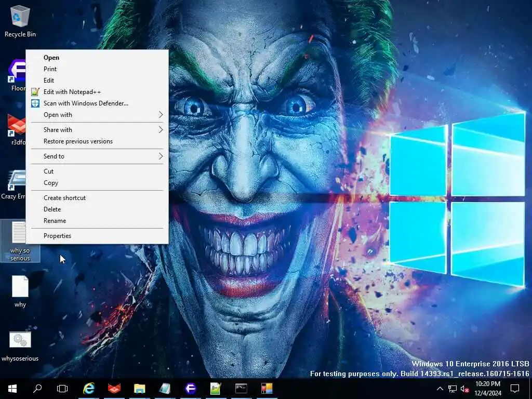Expand the 'Share with' submenu arrow
The image size is (532, 399).
tap(161, 129)
